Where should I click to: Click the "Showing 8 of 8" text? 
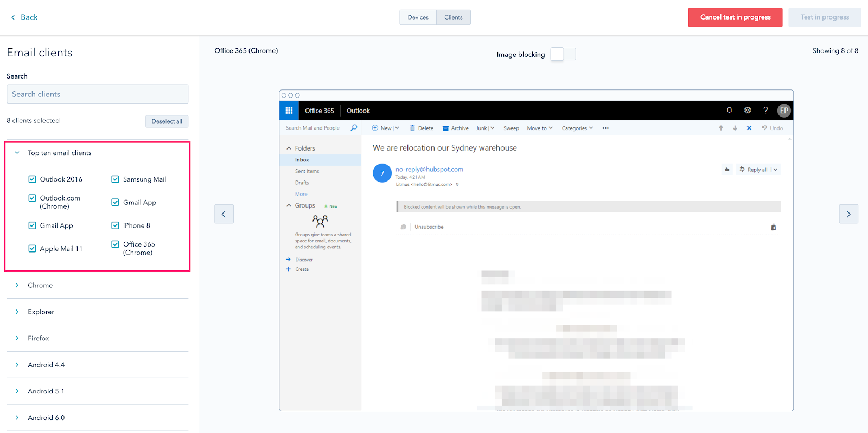click(835, 50)
